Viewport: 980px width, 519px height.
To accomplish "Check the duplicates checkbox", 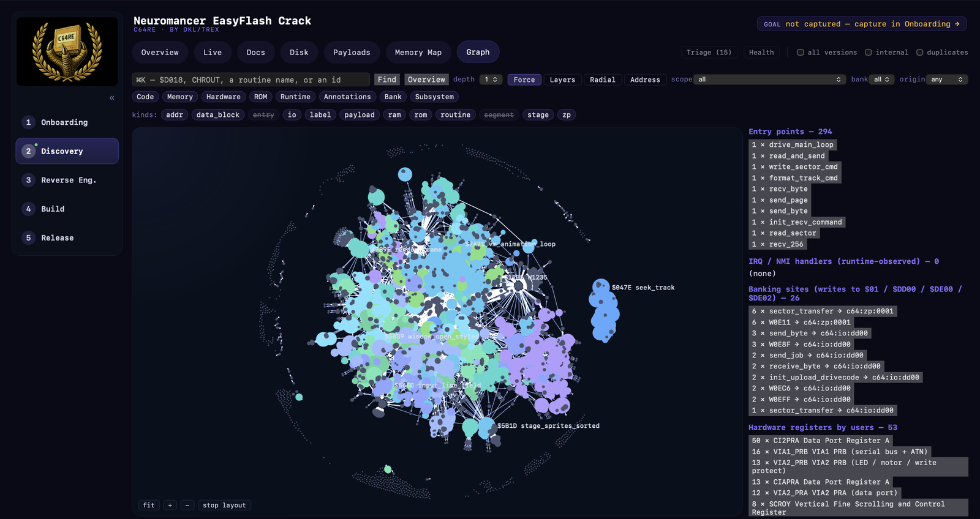I will (919, 53).
